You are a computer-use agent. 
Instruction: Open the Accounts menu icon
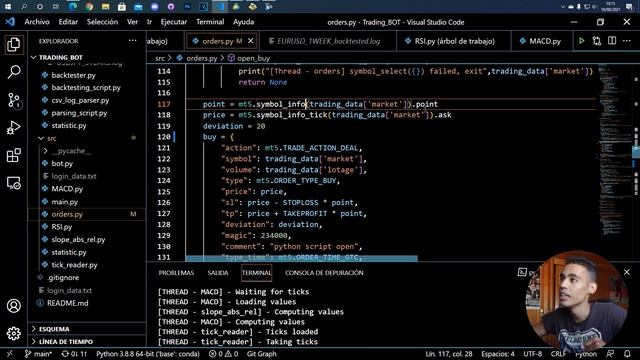[13, 306]
